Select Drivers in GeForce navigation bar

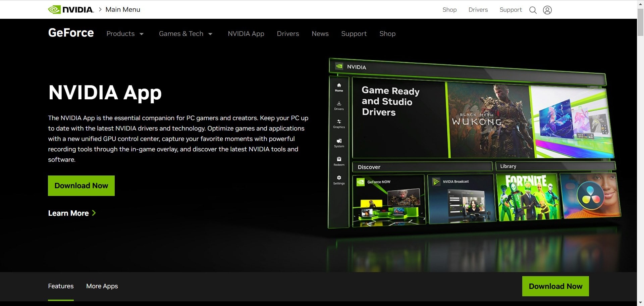tap(288, 34)
